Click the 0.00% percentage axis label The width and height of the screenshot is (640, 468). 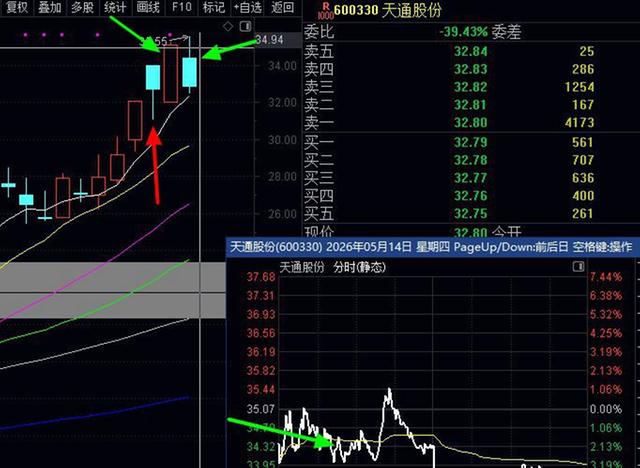606,408
